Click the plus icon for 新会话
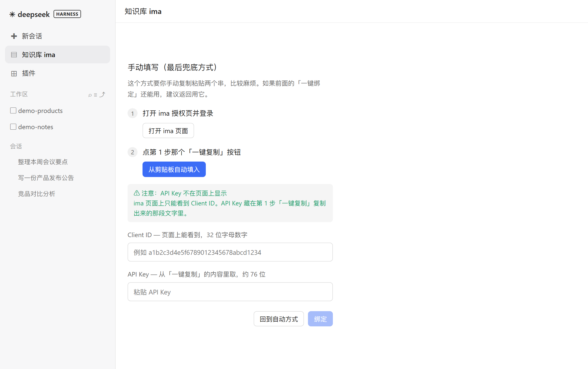This screenshot has width=588, height=369. click(14, 36)
